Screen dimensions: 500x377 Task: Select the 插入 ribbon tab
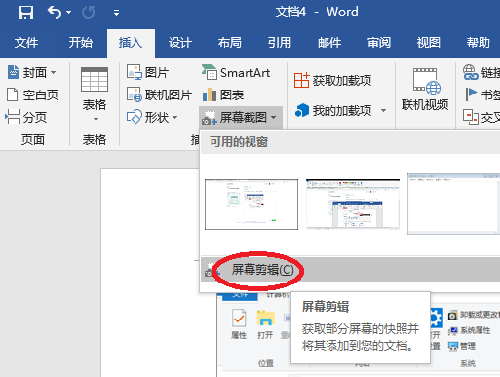130,43
